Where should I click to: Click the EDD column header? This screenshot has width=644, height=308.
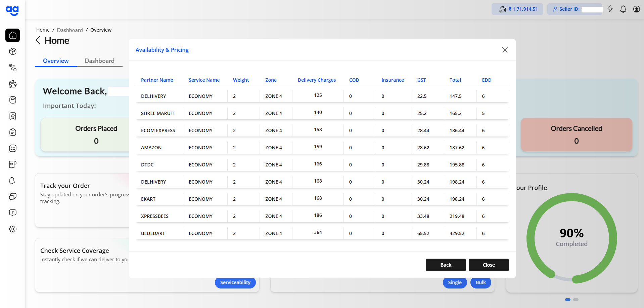[x=487, y=80]
